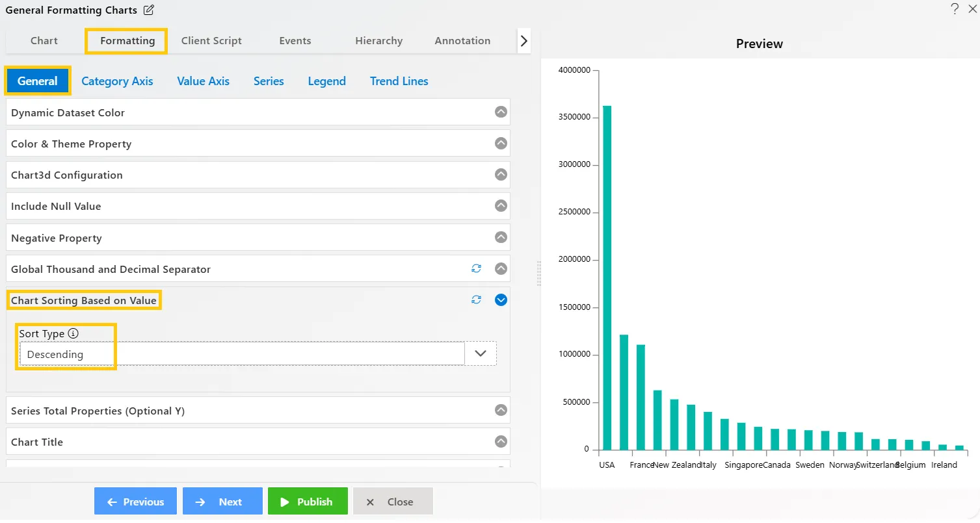Click the Close button
Image resolution: width=980 pixels, height=523 pixels.
point(393,502)
